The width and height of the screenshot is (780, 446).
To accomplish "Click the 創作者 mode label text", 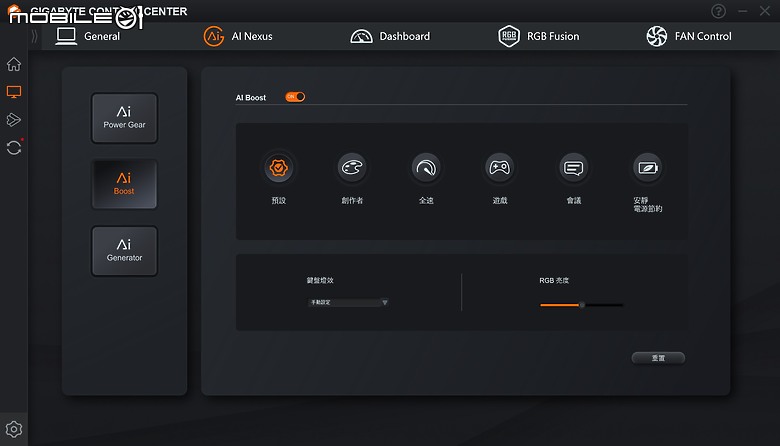I will pyautogui.click(x=352, y=200).
